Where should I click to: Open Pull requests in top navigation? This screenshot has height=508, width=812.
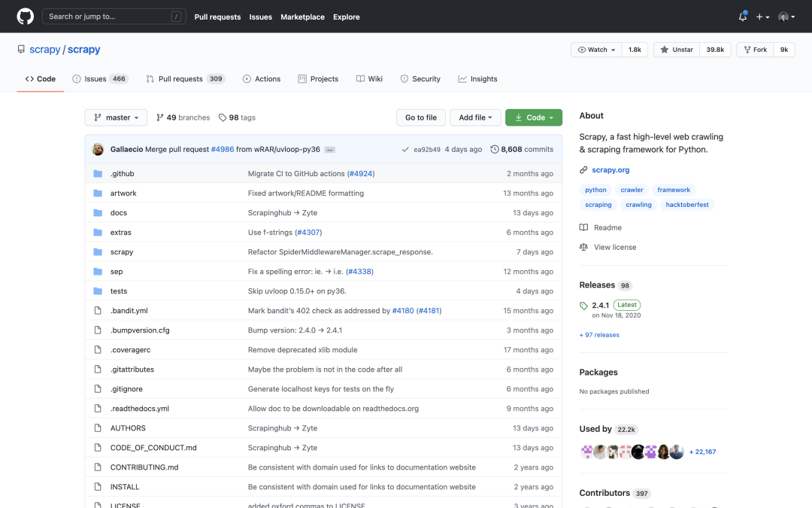[217, 17]
